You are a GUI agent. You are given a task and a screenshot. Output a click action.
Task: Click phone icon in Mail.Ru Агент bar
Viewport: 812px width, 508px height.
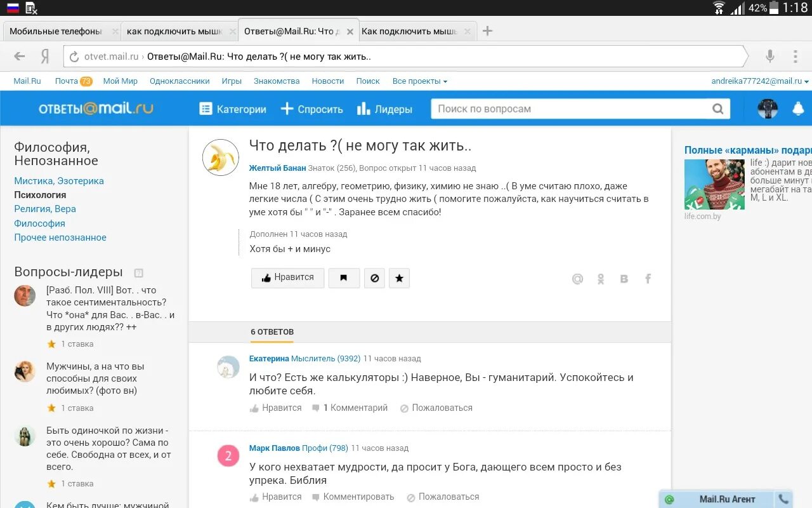pos(784,500)
